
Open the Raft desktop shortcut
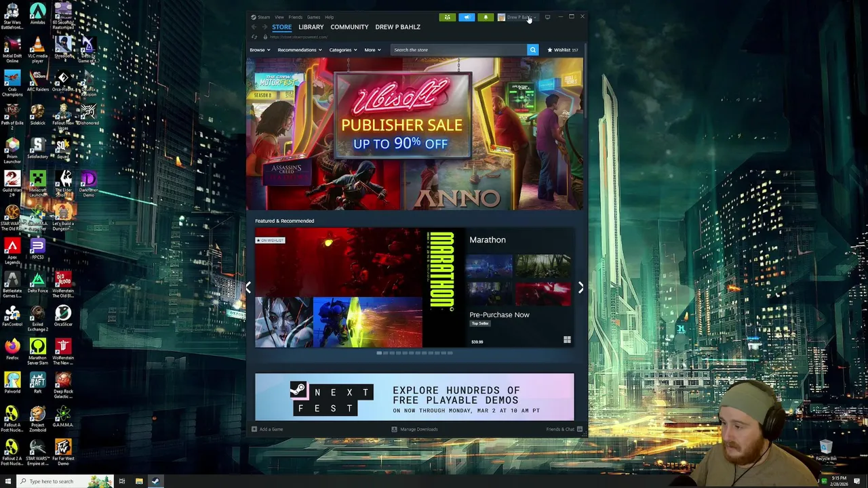pyautogui.click(x=38, y=383)
